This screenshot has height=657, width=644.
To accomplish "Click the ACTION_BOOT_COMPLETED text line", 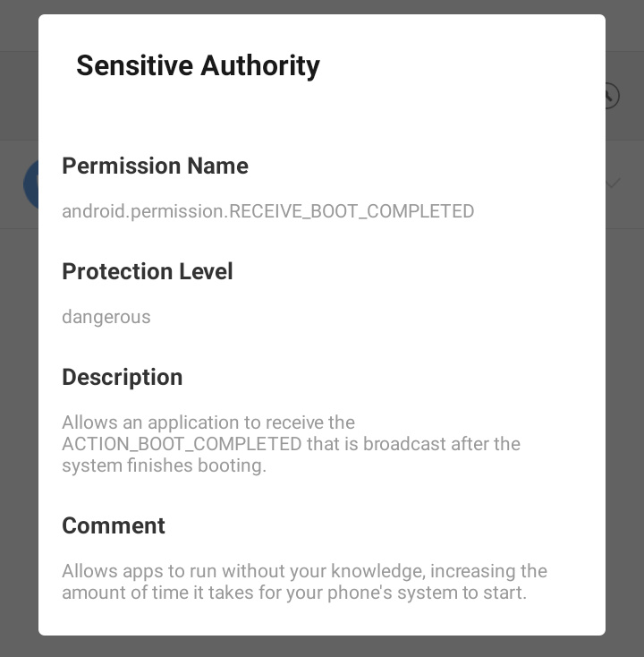I will tap(291, 444).
